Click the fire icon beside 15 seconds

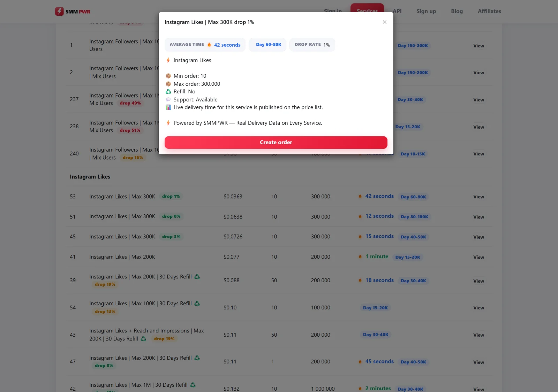tap(360, 237)
